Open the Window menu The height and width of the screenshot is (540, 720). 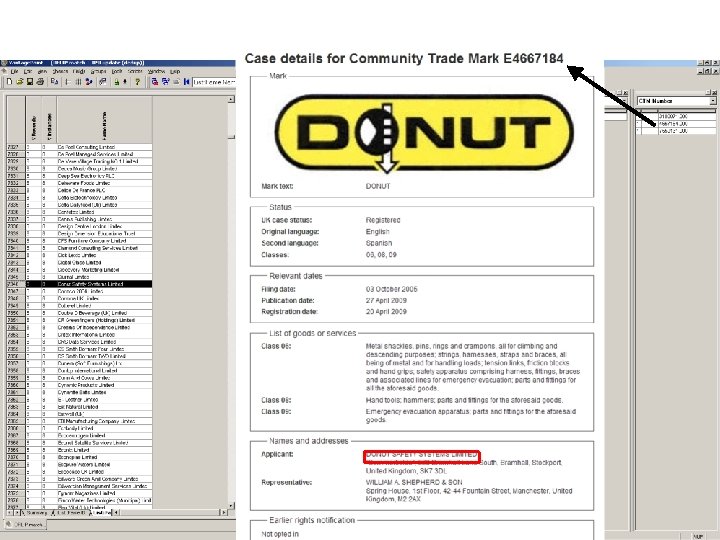(156, 72)
